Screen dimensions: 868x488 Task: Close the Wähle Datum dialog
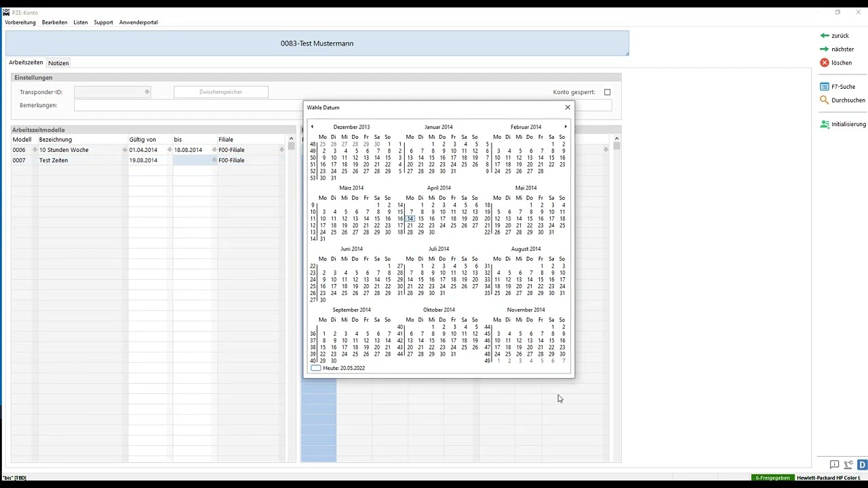[x=568, y=107]
